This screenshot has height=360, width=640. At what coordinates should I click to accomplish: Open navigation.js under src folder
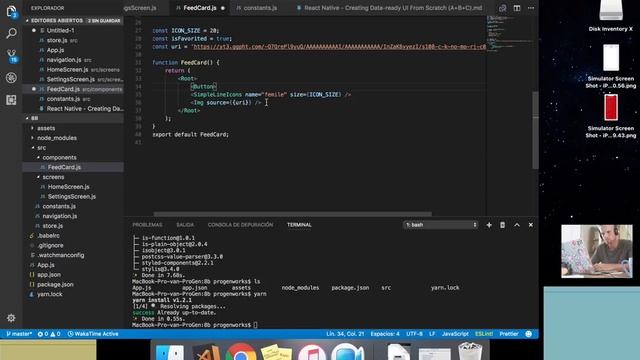click(x=60, y=216)
